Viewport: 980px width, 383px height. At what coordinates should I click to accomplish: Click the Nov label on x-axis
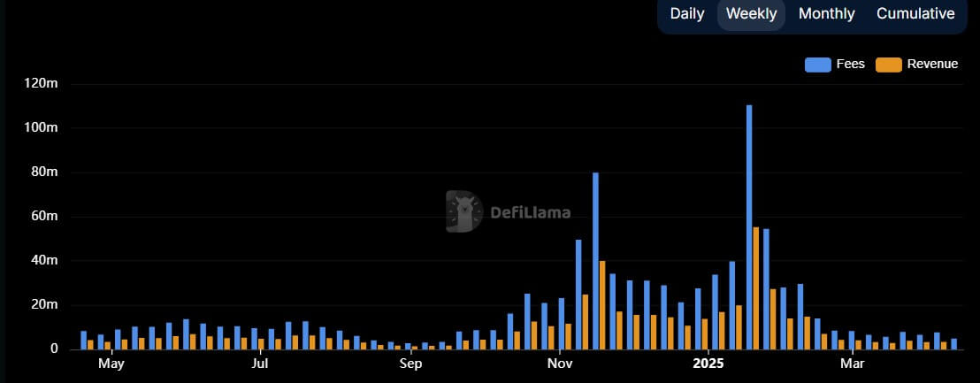pyautogui.click(x=559, y=364)
